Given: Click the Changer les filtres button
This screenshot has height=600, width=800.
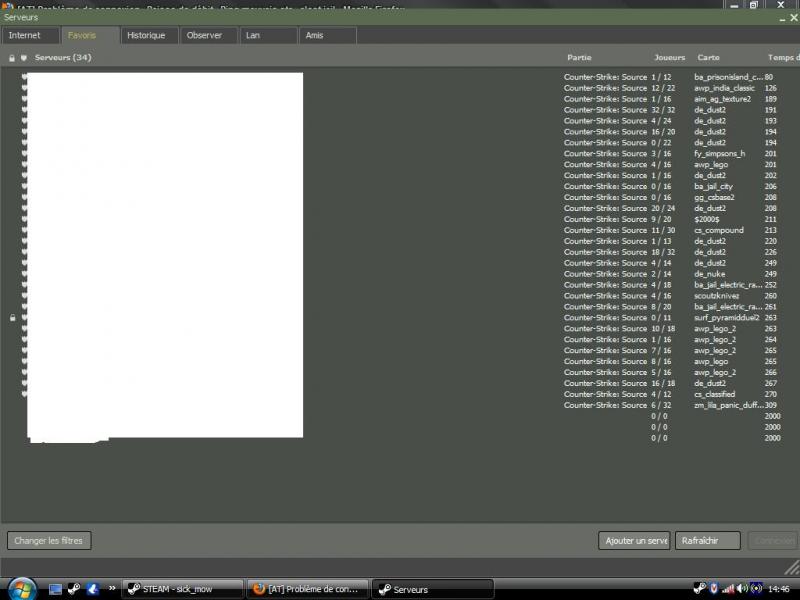Looking at the screenshot, I should click(50, 541).
